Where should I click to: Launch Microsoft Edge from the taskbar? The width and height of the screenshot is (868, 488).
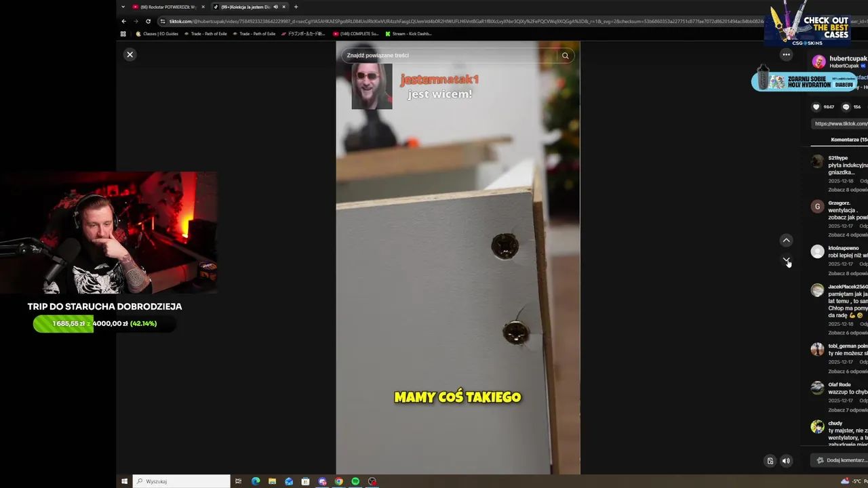[256, 481]
